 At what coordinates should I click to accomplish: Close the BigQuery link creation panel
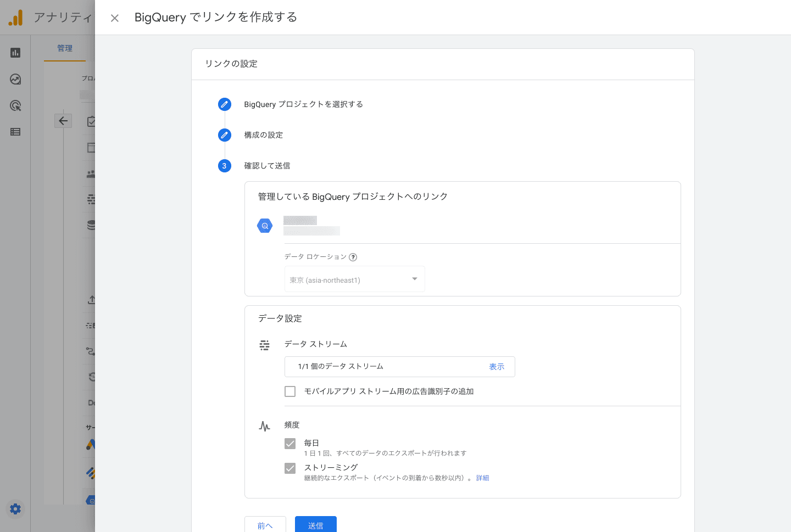tap(115, 18)
